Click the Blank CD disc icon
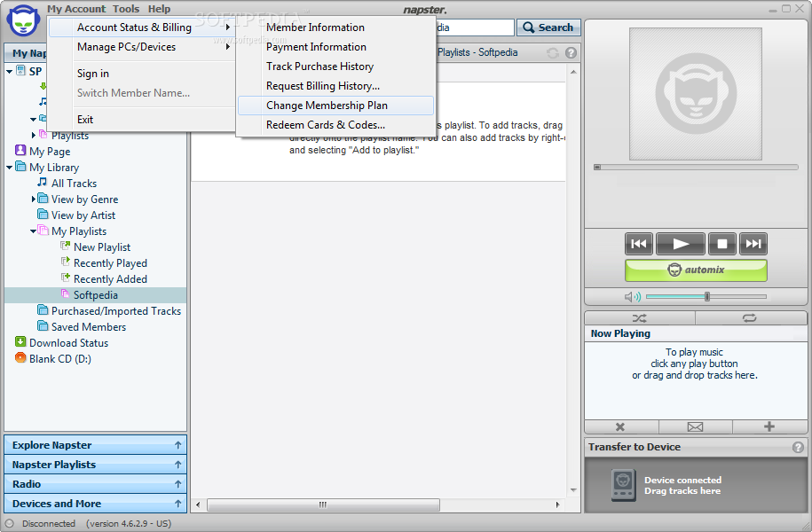 click(20, 357)
